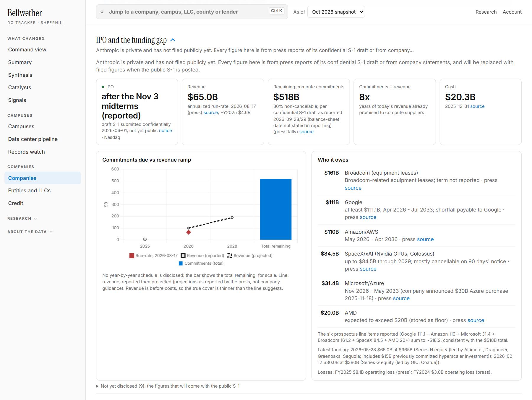The height and width of the screenshot is (400, 532).
Task: Open the Amazon/AWS source link
Action: tap(425, 239)
